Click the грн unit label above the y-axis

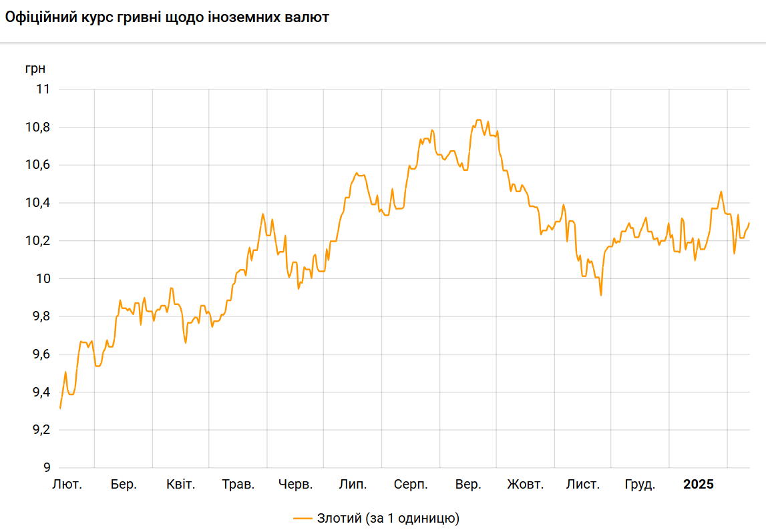(35, 69)
